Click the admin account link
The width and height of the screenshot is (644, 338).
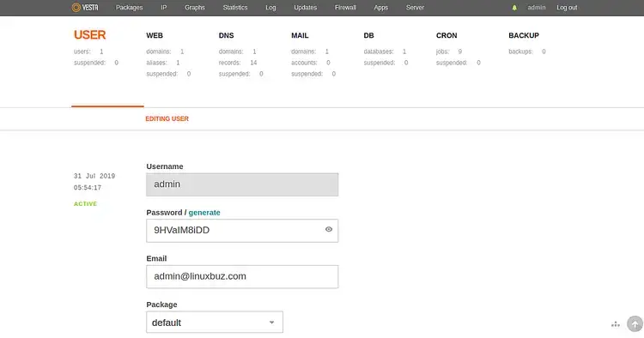(x=537, y=8)
